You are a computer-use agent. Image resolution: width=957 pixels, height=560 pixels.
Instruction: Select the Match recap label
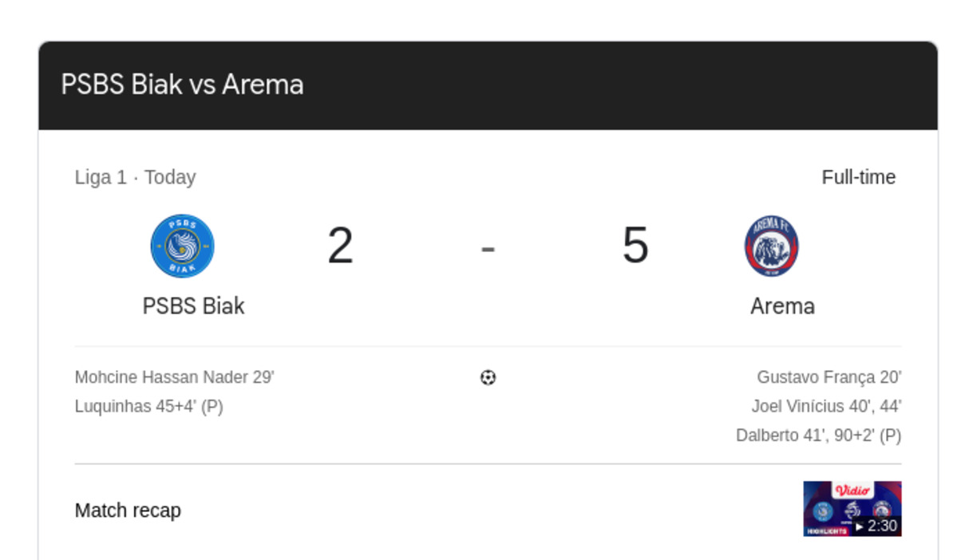click(128, 510)
